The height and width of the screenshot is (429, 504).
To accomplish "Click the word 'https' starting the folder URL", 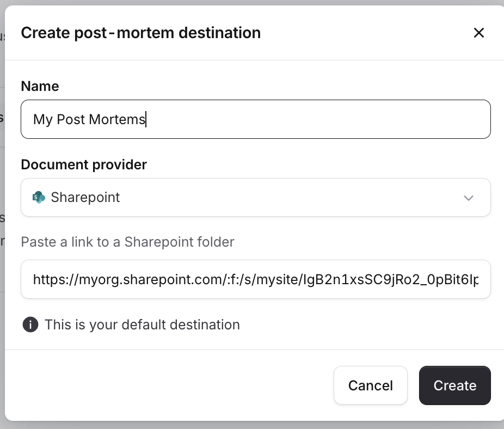I will [x=47, y=280].
